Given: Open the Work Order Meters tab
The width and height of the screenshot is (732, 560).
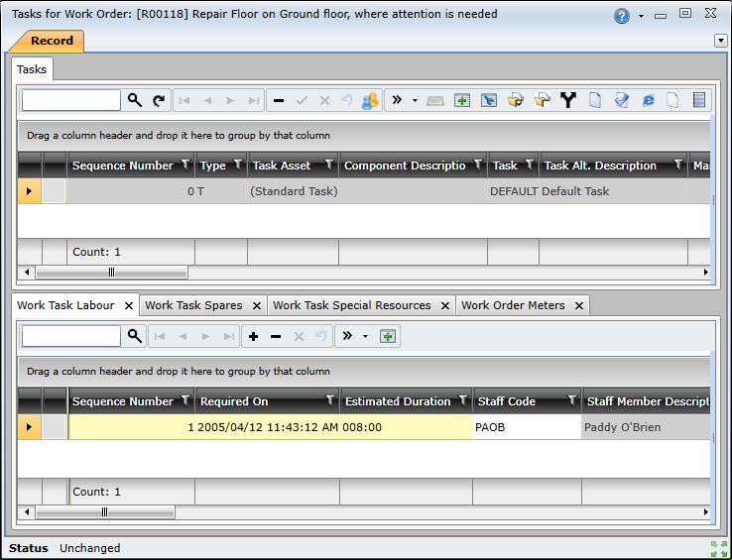Looking at the screenshot, I should pos(513,305).
